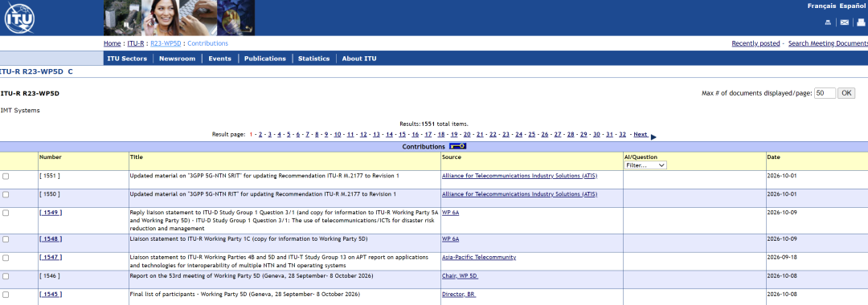868x305 pixels.
Task: Click the Next page link
Action: pyautogui.click(x=641, y=134)
